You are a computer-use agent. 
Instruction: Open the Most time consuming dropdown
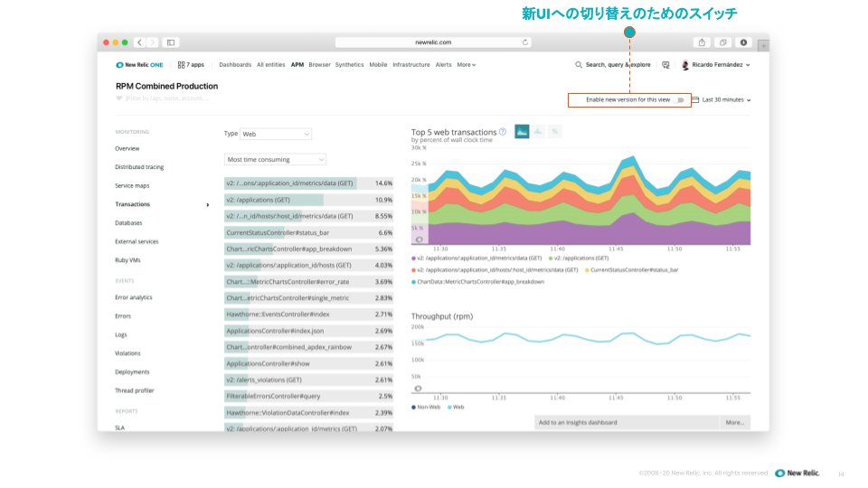pyautogui.click(x=275, y=159)
